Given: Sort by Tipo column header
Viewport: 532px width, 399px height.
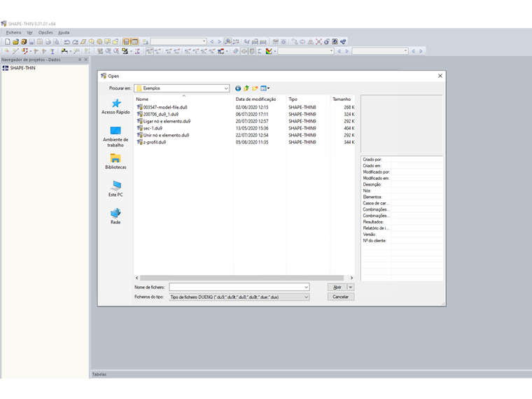Looking at the screenshot, I should click(x=308, y=99).
